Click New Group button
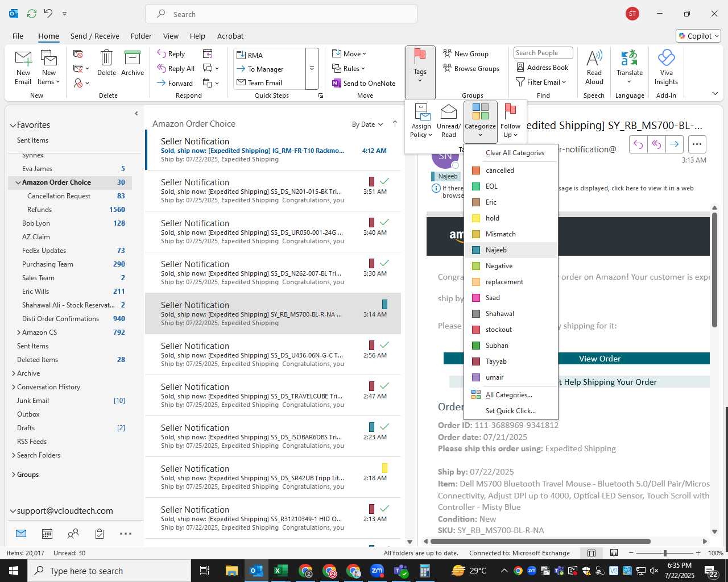Screen dimensions: 728x582 [466, 53]
